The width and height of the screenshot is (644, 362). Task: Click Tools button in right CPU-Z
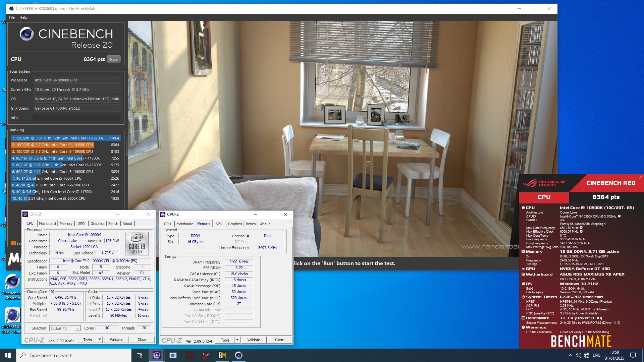click(225, 340)
